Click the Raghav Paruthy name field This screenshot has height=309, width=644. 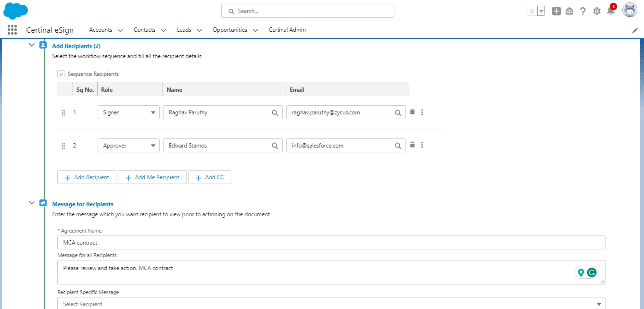[x=223, y=112]
